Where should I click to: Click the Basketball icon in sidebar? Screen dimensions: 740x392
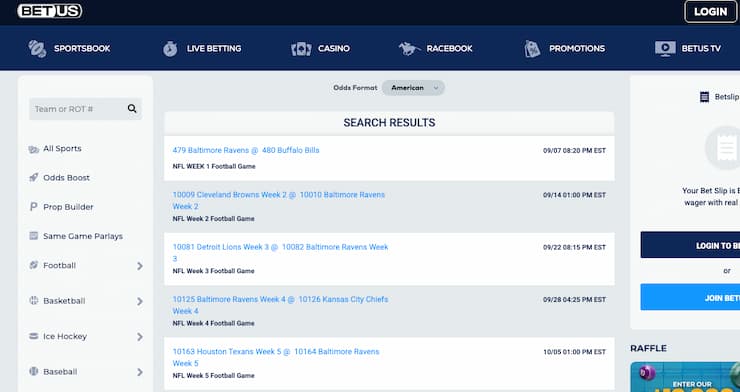(34, 300)
